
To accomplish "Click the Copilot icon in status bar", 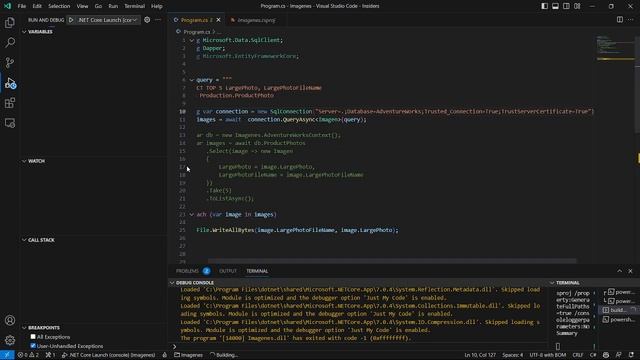I will (x=606, y=355).
